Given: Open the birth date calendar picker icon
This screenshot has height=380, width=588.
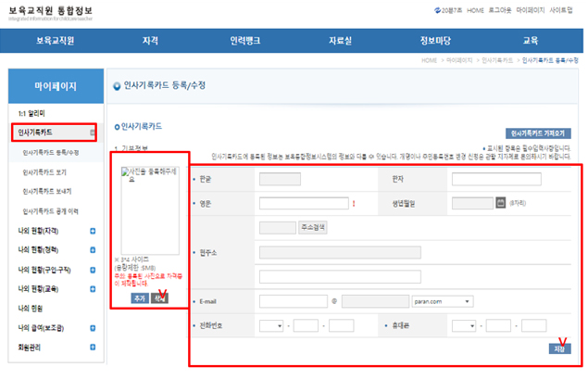Looking at the screenshot, I should pos(501,203).
